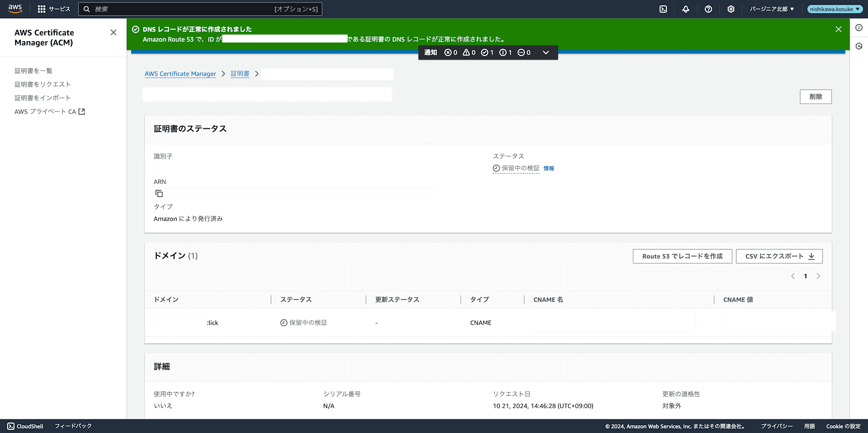
Task: Open the settings gear in header
Action: click(x=731, y=9)
